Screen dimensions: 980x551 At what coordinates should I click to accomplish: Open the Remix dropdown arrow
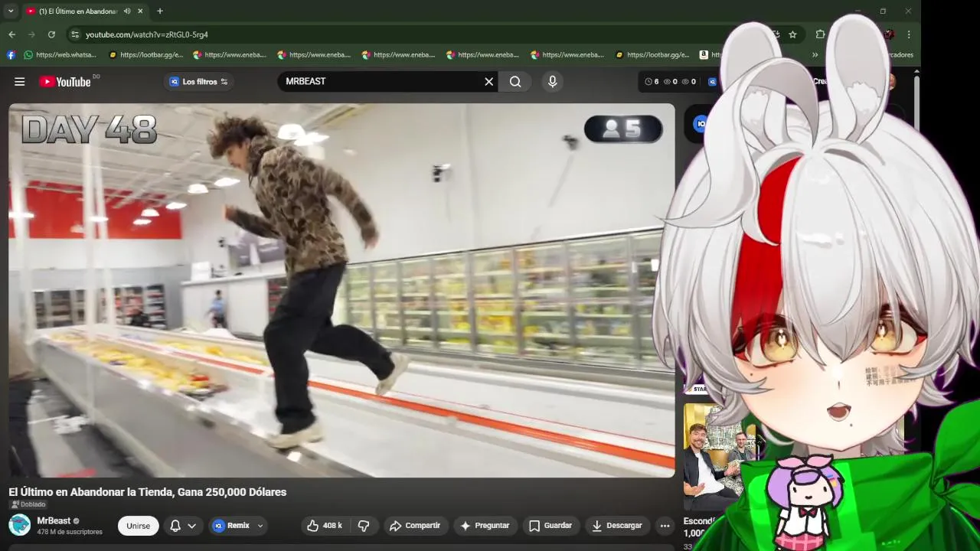260,526
